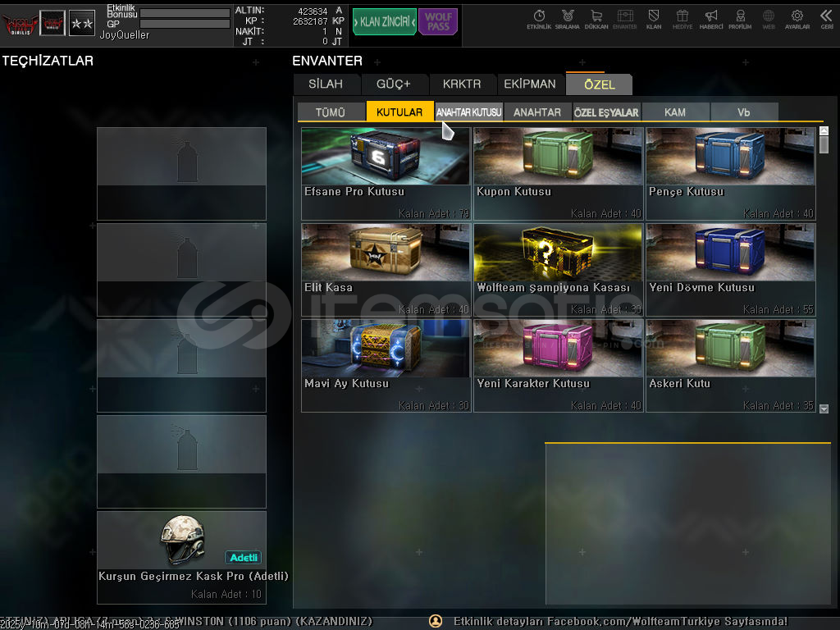Click the ALTIN amount 423634

(313, 11)
